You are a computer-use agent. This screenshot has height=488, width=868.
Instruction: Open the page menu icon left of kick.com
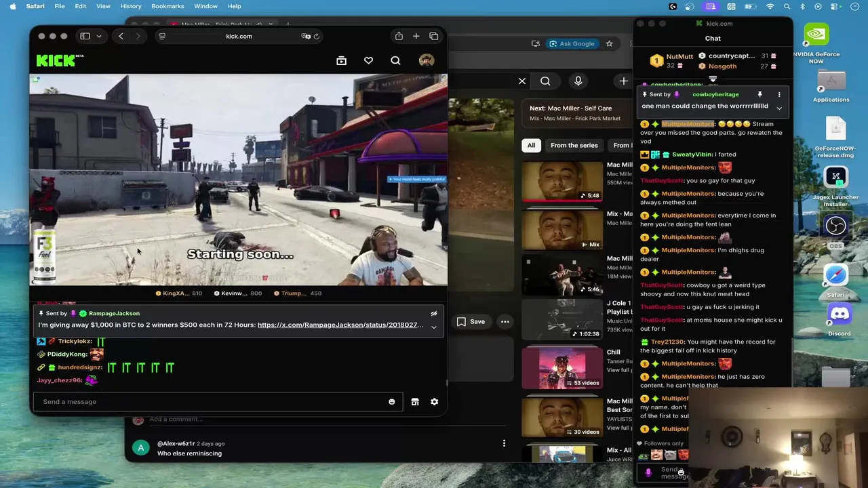(162, 36)
